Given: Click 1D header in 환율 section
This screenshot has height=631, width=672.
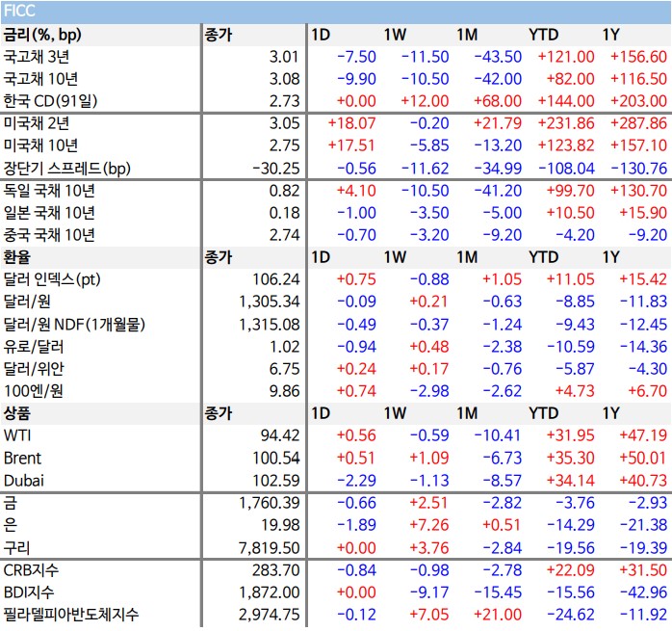Looking at the screenshot, I should [321, 257].
